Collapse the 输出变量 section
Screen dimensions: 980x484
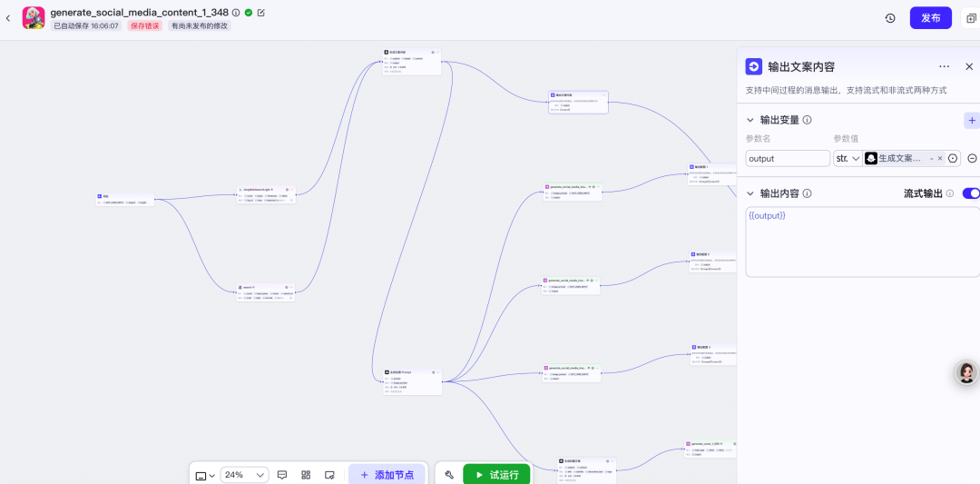(x=750, y=120)
